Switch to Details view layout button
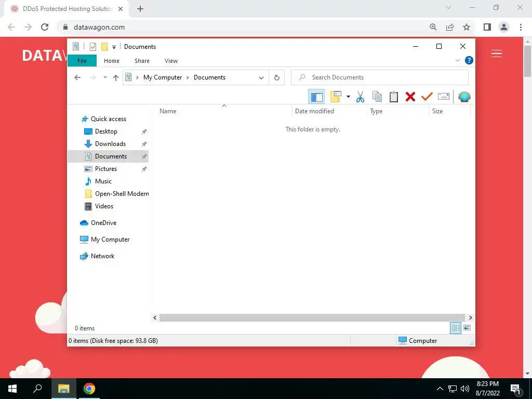This screenshot has width=532, height=399. [456, 328]
